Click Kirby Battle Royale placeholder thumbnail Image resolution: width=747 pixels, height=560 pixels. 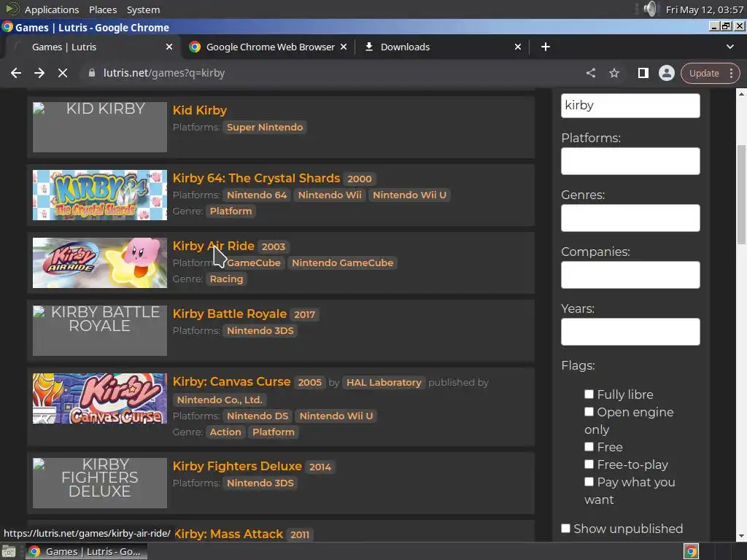coord(99,330)
